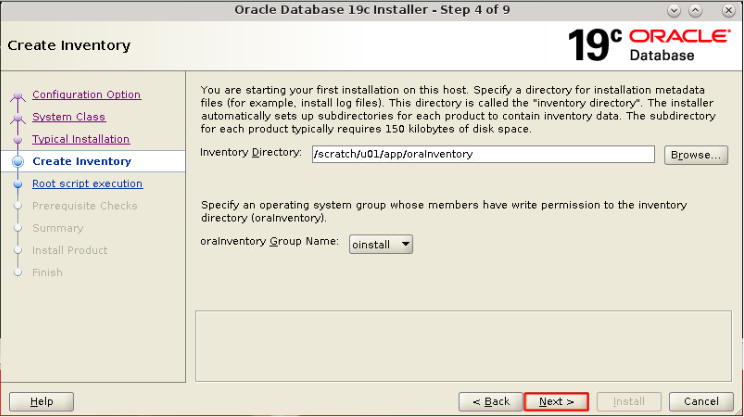Click the Oracle 19c Database logo
Screen dimensions: 744x417
648,45
